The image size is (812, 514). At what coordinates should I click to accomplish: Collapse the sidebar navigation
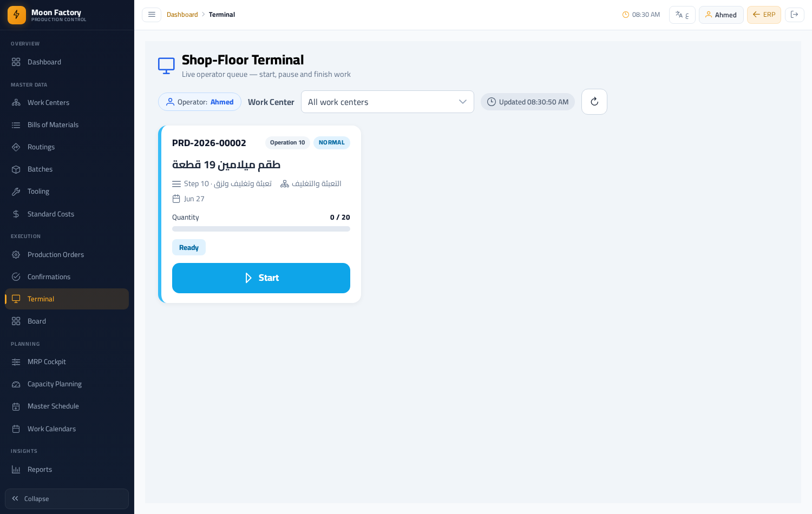tap(67, 499)
